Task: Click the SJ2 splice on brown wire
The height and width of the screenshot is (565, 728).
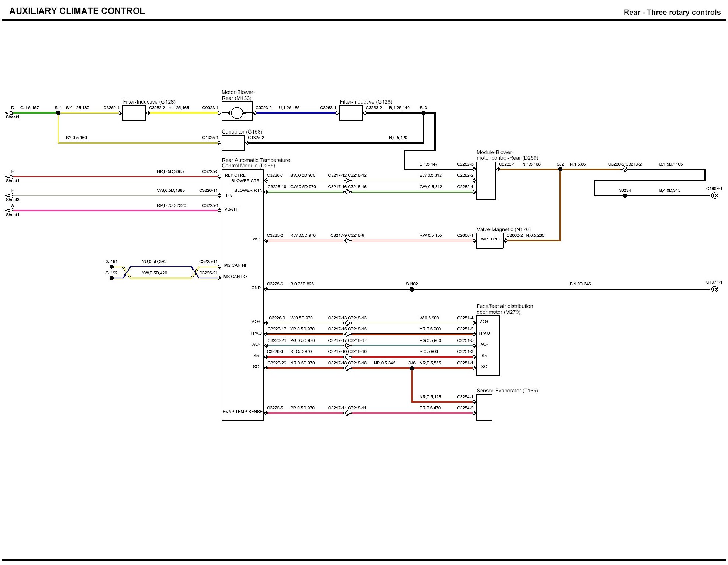Action: (560, 169)
